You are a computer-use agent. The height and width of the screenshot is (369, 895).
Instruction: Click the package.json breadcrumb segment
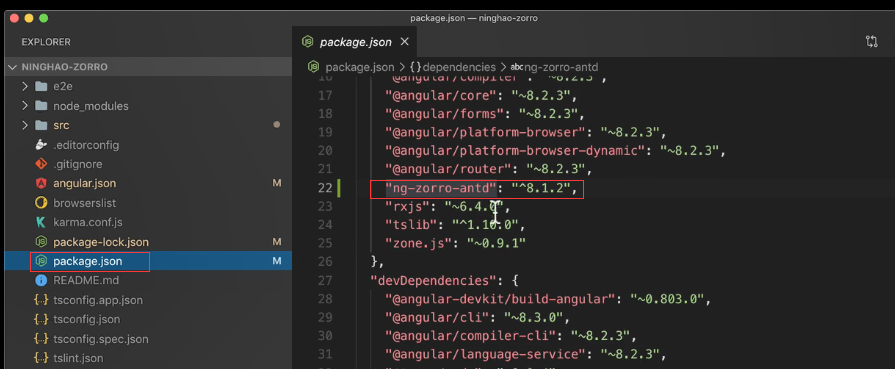tap(360, 67)
